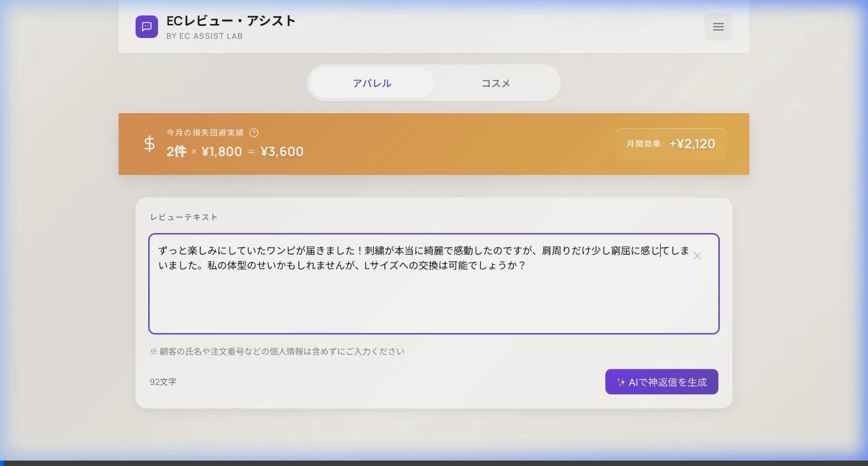Click the 2件 count on the banner
Image resolution: width=868 pixels, height=466 pixels.
click(x=175, y=151)
